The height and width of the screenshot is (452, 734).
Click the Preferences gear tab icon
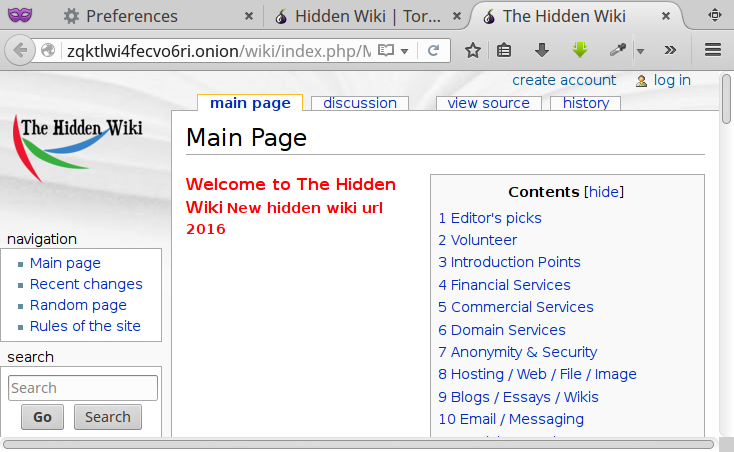coord(71,16)
